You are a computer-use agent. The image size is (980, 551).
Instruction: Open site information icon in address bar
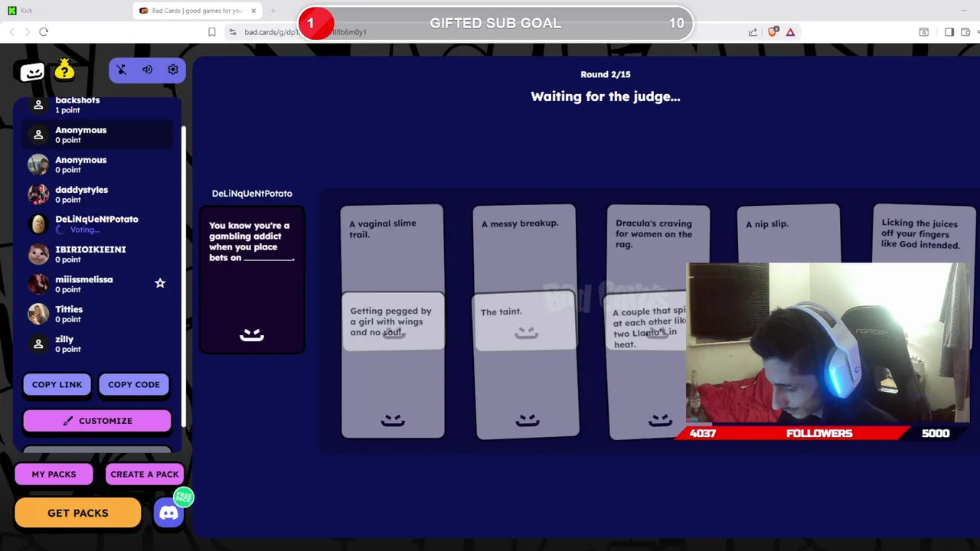(233, 31)
